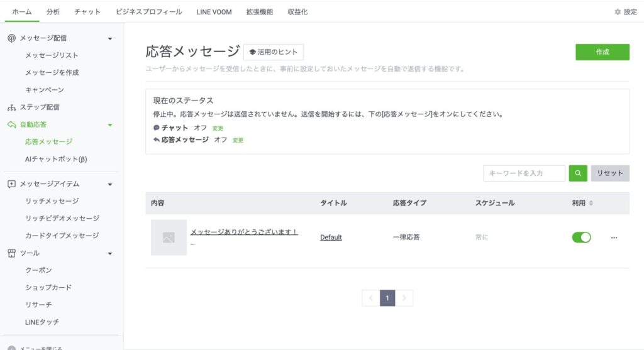Open ショップカード in sidebar
This screenshot has width=644, height=350.
[48, 288]
